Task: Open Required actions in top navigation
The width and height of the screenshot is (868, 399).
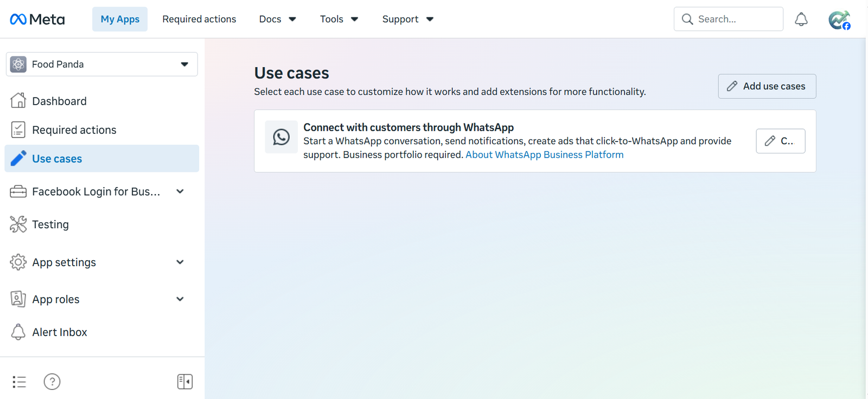Action: pos(199,19)
